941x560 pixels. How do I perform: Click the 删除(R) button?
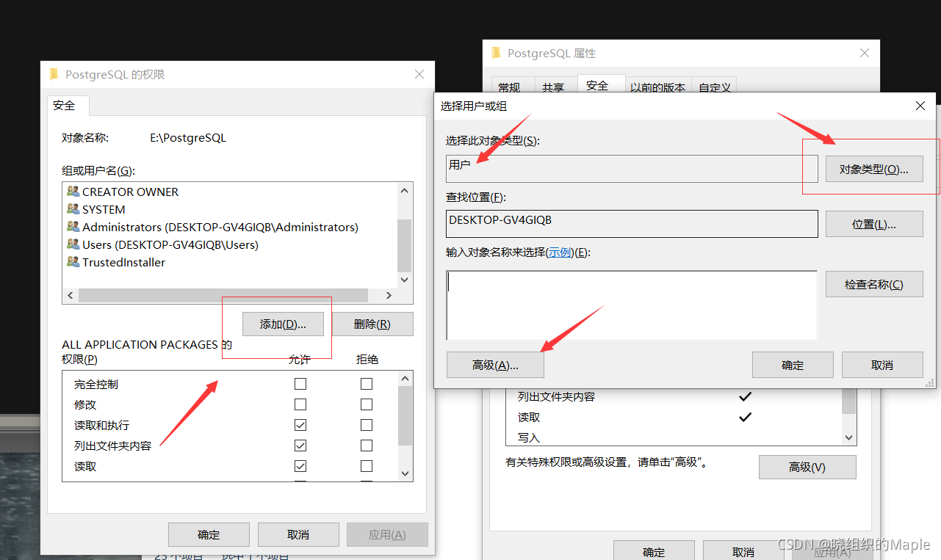(x=372, y=324)
